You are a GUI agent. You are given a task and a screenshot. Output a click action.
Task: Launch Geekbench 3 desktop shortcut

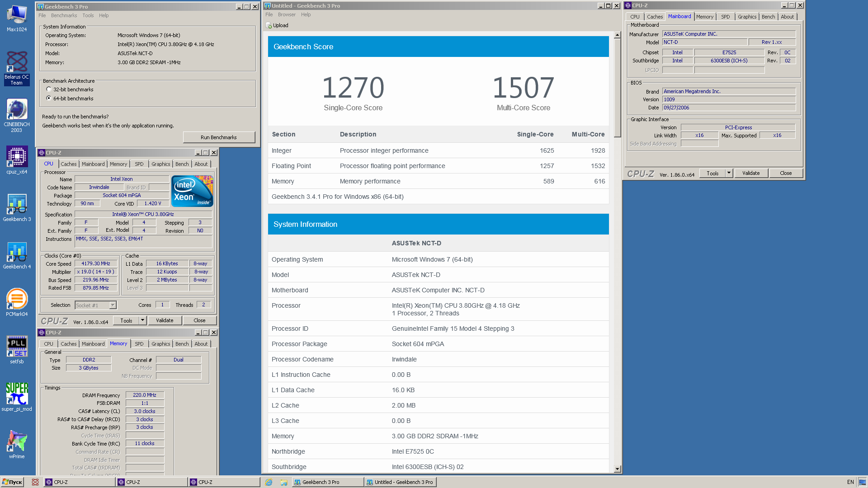point(17,208)
